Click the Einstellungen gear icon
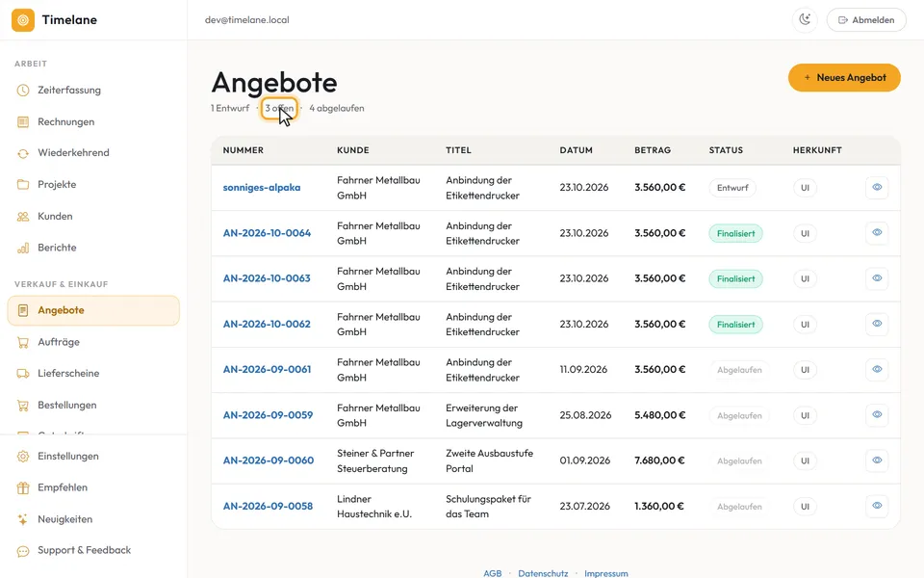 click(x=23, y=457)
